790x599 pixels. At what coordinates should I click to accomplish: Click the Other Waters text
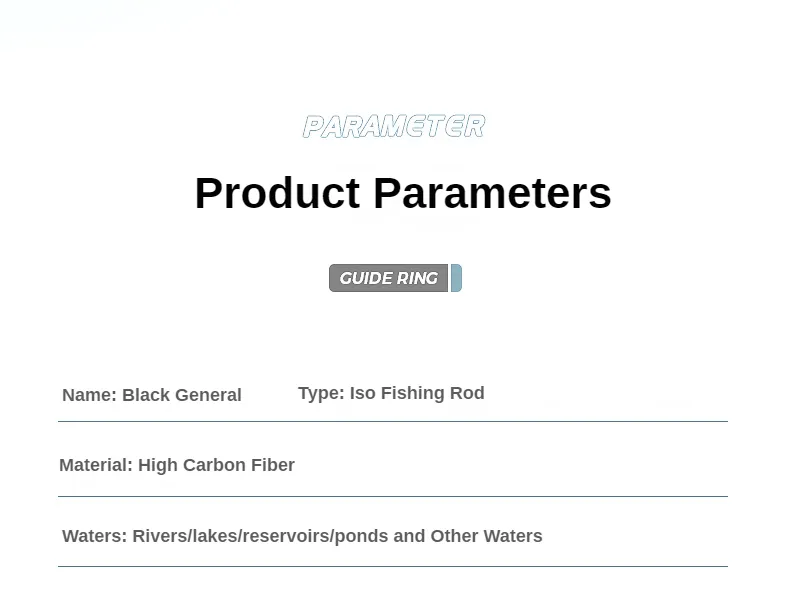486,536
